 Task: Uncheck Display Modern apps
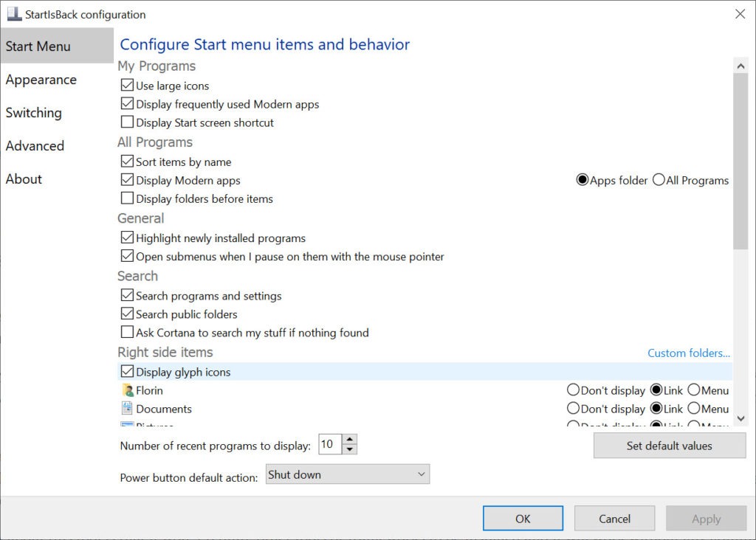(127, 180)
